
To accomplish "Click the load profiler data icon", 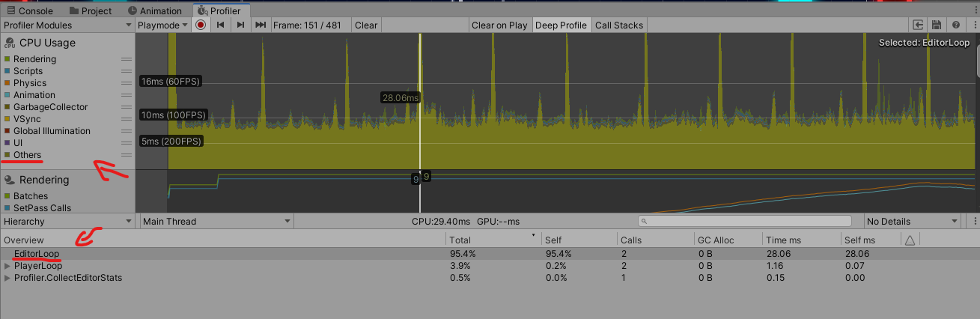I will tap(917, 25).
